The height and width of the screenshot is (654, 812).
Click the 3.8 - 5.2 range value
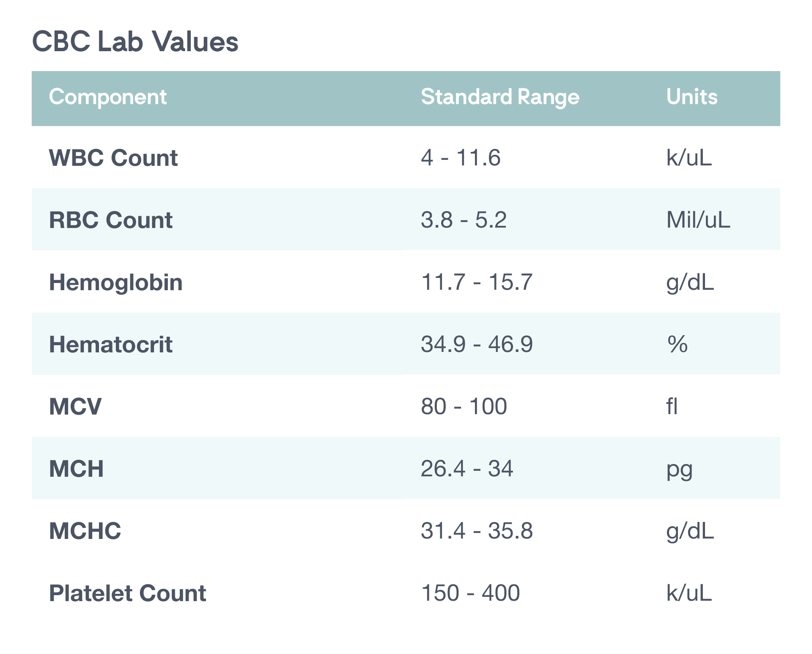464,220
